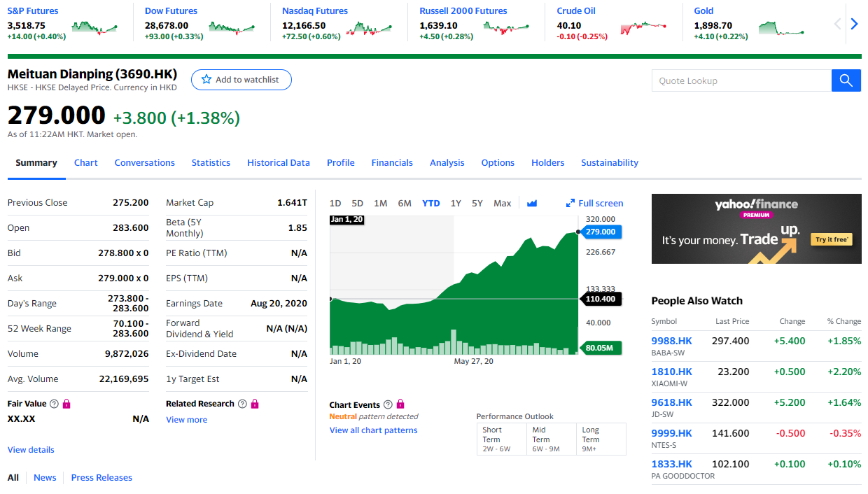The width and height of the screenshot is (868, 494).
Task: Add Meituan Dianping to watchlist
Action: [x=241, y=80]
